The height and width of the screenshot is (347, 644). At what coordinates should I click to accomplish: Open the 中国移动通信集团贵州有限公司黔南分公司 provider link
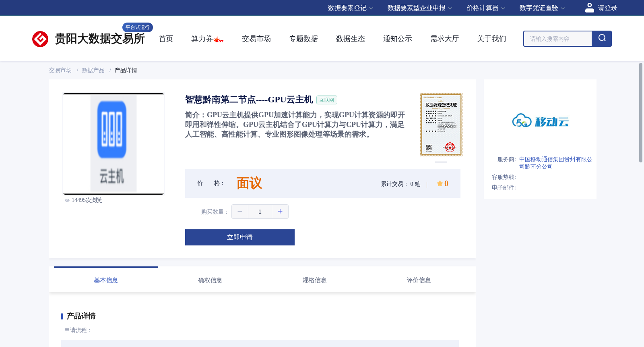pos(555,163)
